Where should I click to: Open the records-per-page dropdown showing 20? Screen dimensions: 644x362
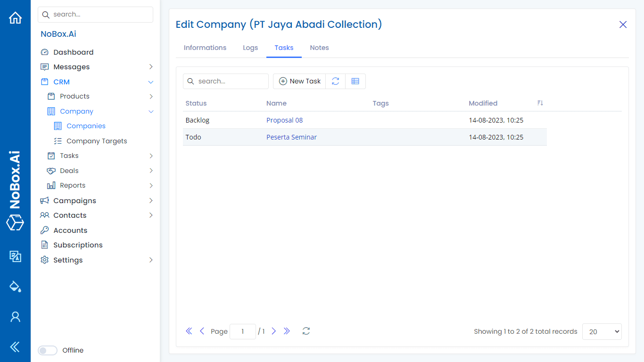coord(602,332)
